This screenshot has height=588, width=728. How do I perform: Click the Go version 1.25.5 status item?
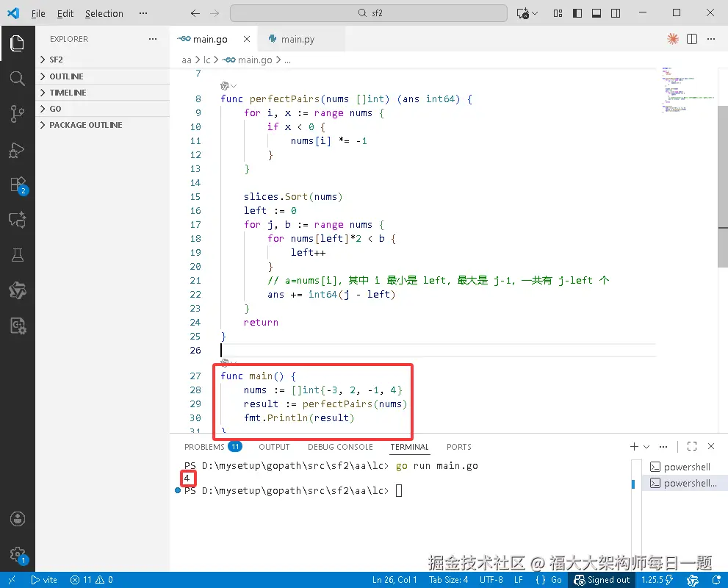point(657,580)
